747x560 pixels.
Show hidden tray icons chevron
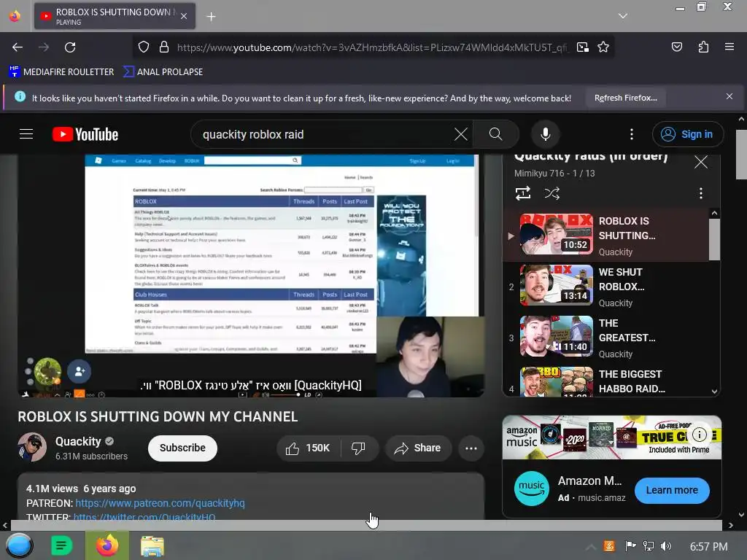[x=590, y=547]
